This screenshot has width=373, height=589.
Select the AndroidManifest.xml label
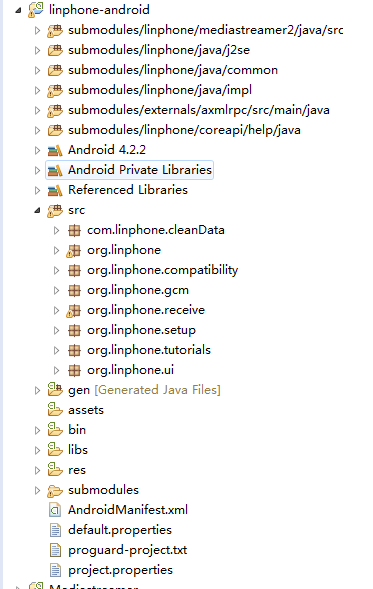(128, 510)
